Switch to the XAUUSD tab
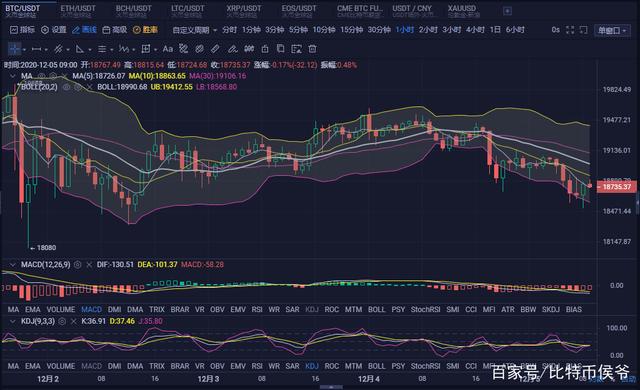Image resolution: width=640 pixels, height=390 pixels. (x=463, y=11)
